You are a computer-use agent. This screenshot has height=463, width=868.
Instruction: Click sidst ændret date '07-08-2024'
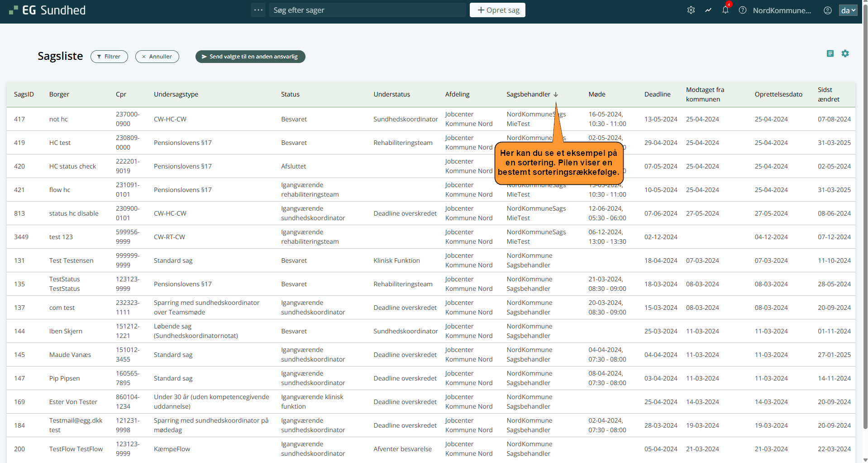[834, 119]
